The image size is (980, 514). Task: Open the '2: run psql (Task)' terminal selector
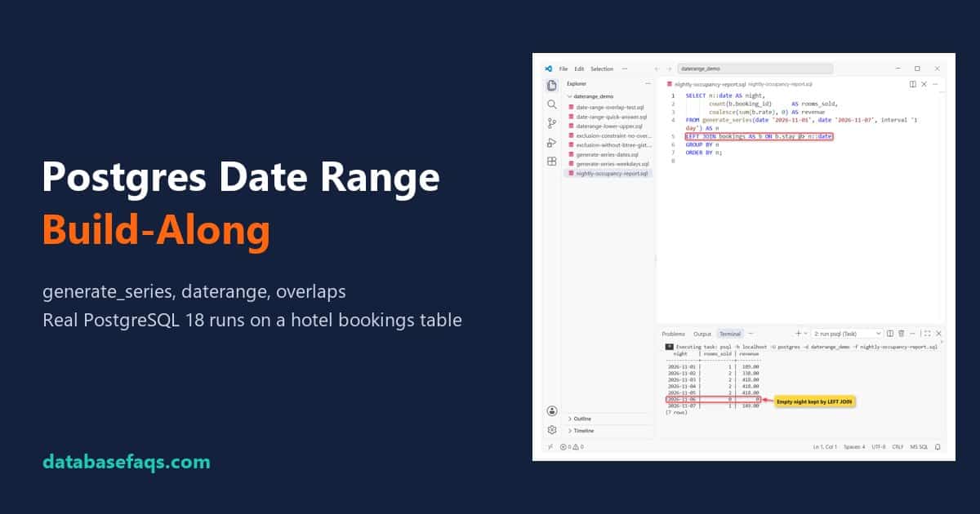tap(847, 333)
